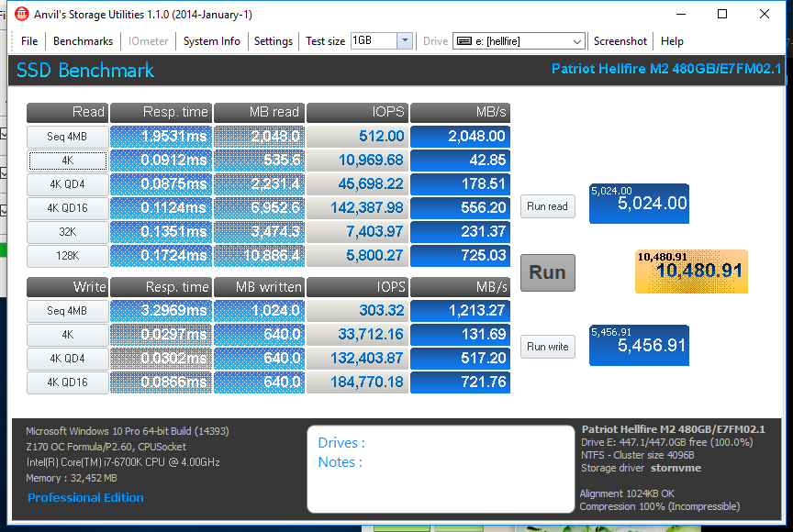Viewport: 793px width, 532px height.
Task: Click the Screenshot toolbar item
Action: pos(620,41)
